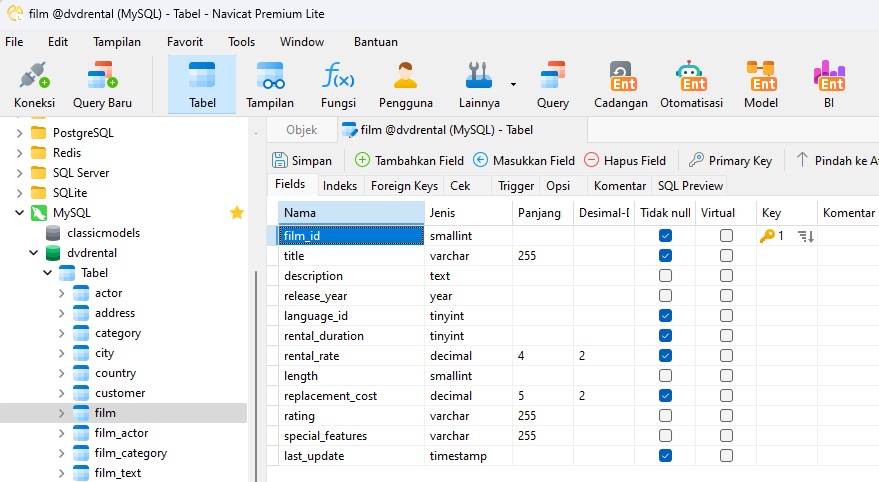Image resolution: width=879 pixels, height=482 pixels.
Task: Click the Simpan save button
Action: (302, 161)
